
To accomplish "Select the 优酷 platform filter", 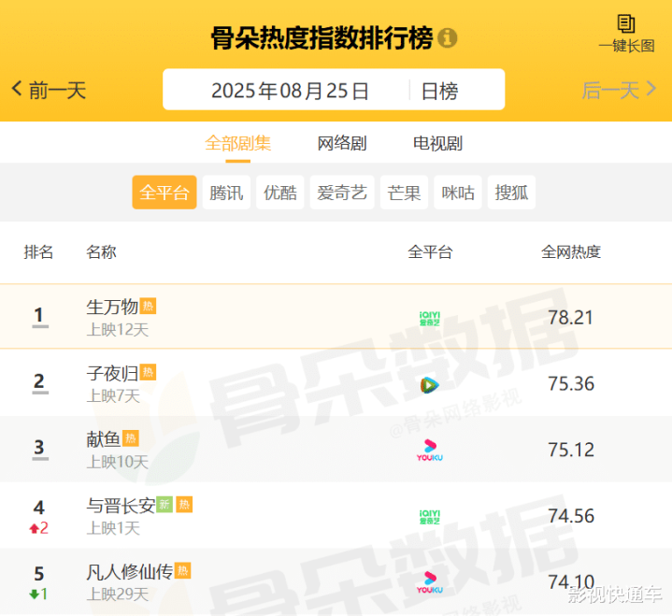I will point(279,192).
